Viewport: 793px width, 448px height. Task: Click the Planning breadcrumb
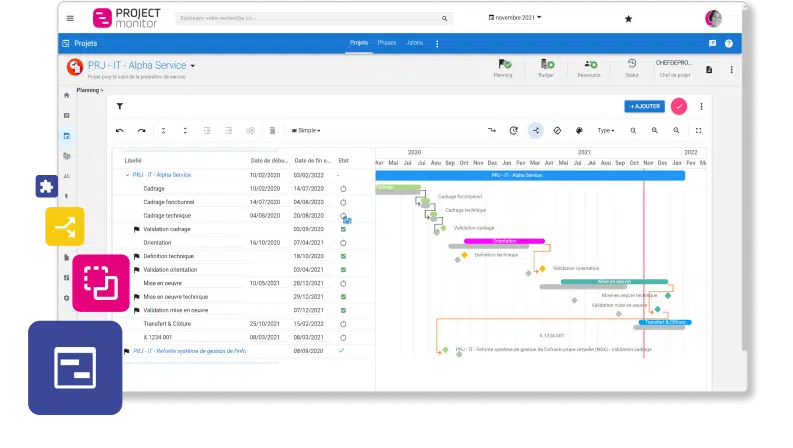88,90
